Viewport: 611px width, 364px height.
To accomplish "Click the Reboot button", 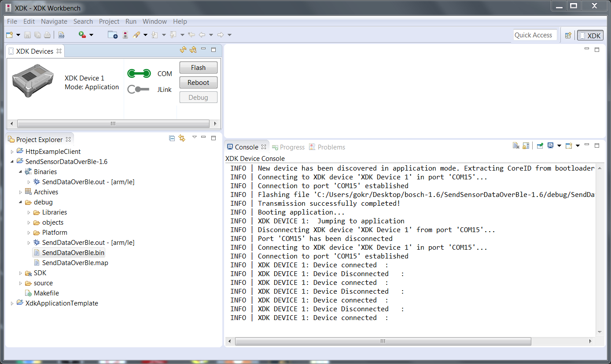I will pos(199,83).
